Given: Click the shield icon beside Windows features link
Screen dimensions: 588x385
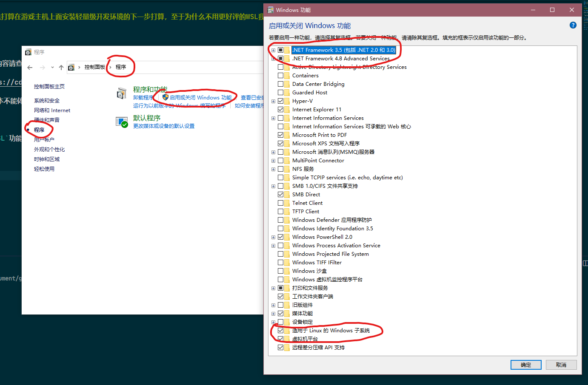Looking at the screenshot, I should tap(166, 97).
